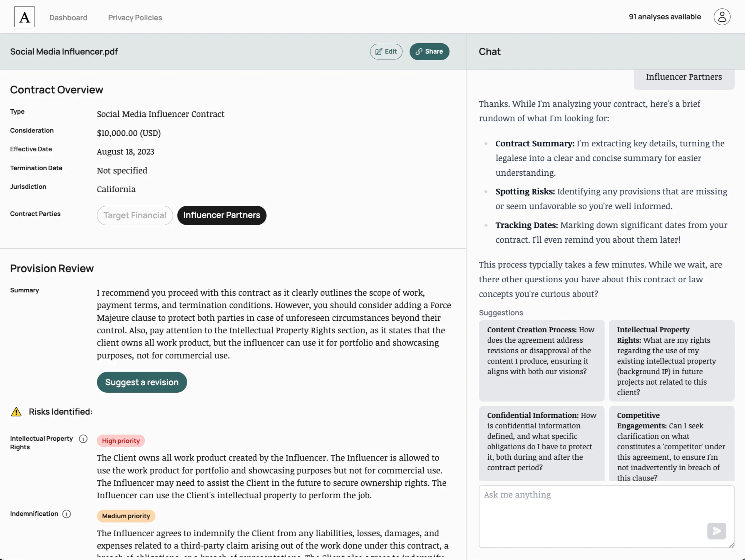Select the Influencer Partners party pill

pyautogui.click(x=222, y=215)
